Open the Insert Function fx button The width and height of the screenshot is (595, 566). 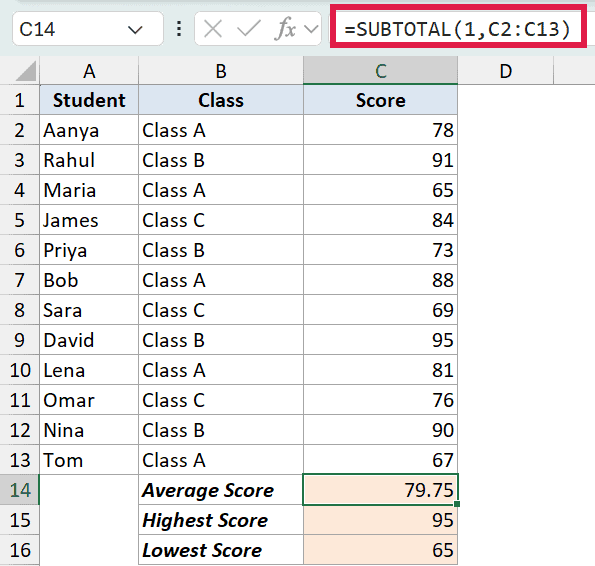pos(285,29)
